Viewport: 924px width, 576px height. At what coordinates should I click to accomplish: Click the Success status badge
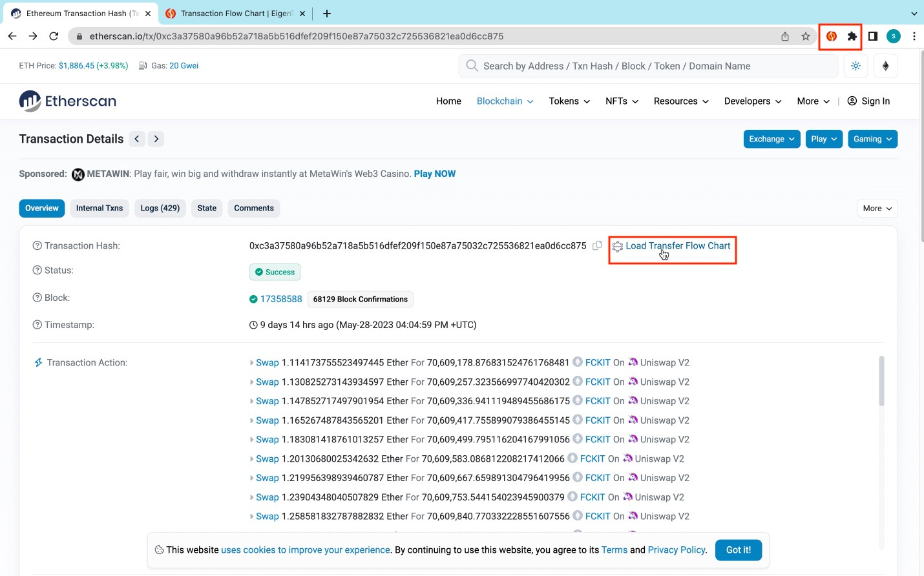[x=275, y=272]
